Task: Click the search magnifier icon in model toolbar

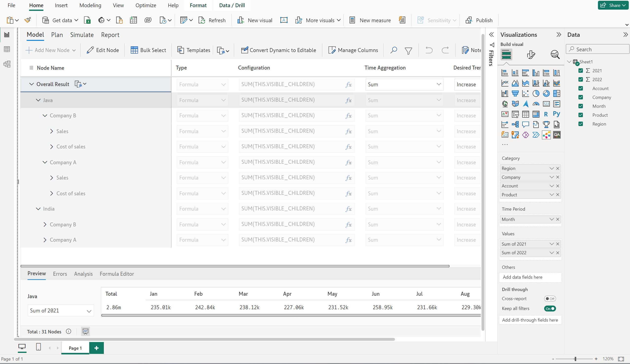Action: pyautogui.click(x=393, y=50)
